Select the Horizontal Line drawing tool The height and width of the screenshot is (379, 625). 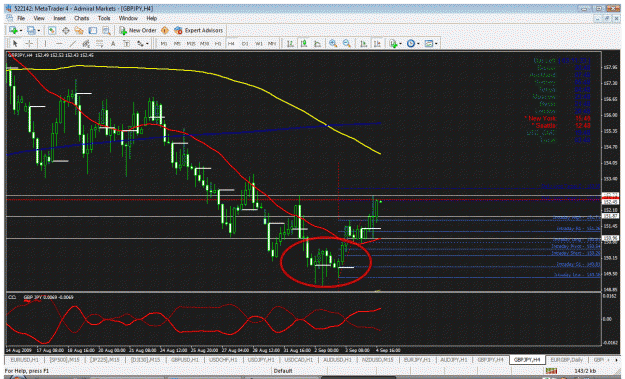[x=59, y=43]
